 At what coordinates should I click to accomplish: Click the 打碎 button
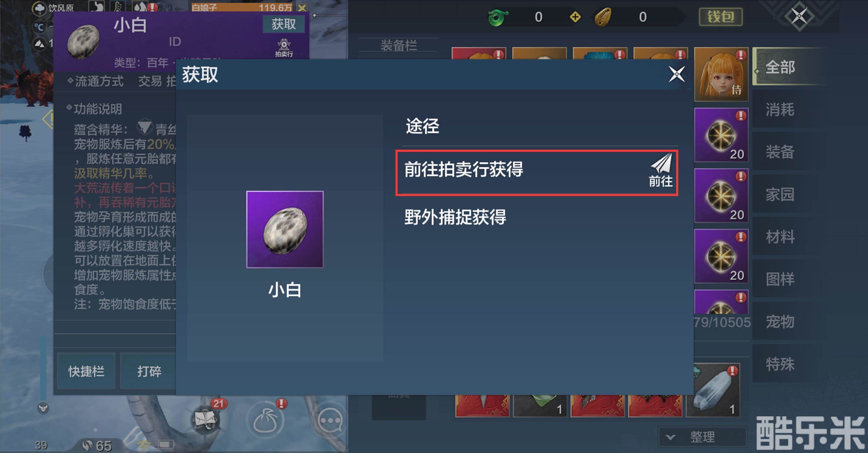(148, 371)
